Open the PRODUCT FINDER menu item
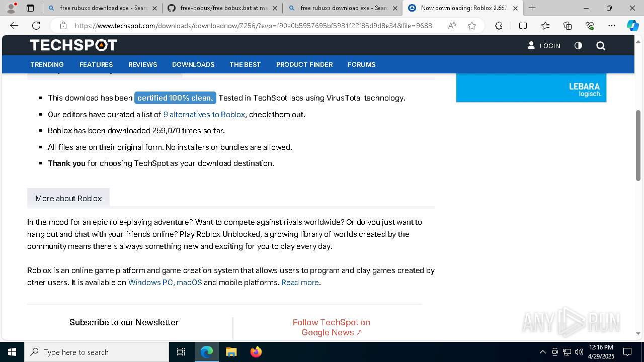Screen dimensions: 644x362 click(x=304, y=64)
